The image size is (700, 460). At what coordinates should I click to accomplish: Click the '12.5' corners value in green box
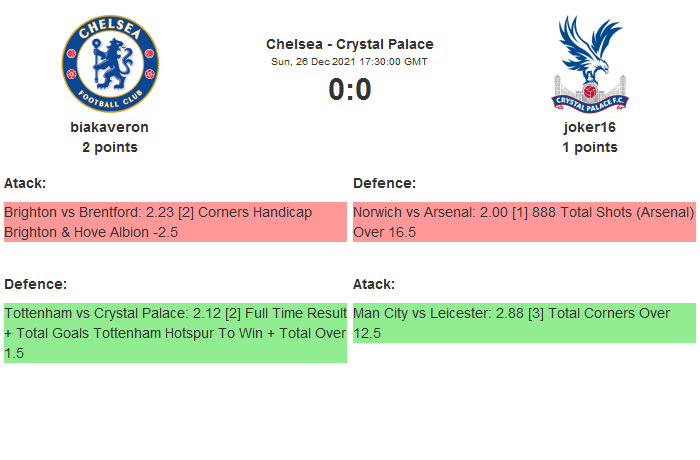coord(367,333)
